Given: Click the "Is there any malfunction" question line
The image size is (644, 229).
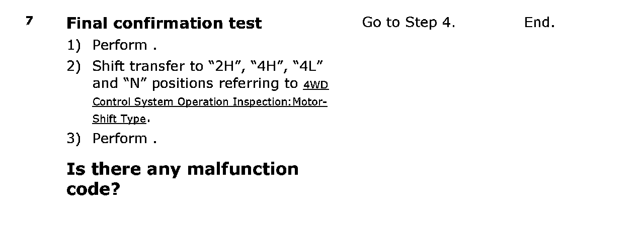Looking at the screenshot, I should (x=182, y=169).
